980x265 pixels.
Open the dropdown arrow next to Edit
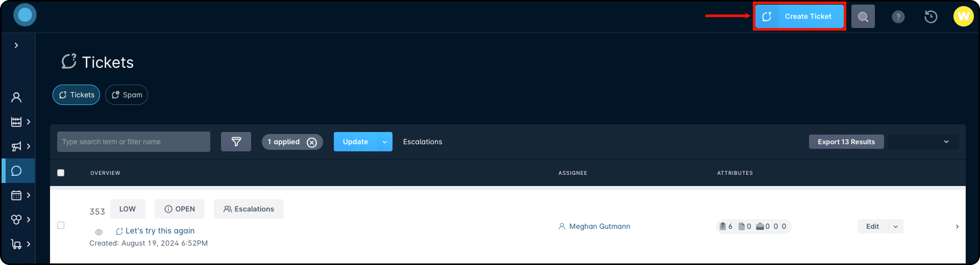click(896, 226)
